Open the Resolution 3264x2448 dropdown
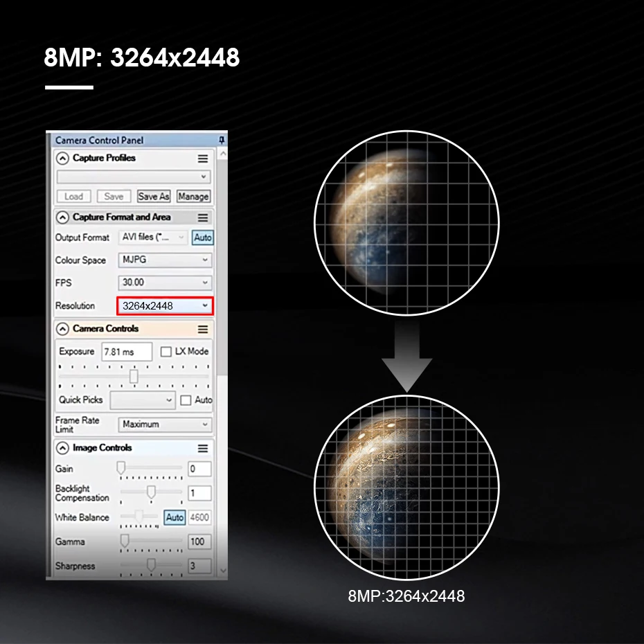The width and height of the screenshot is (644, 644). tap(165, 305)
